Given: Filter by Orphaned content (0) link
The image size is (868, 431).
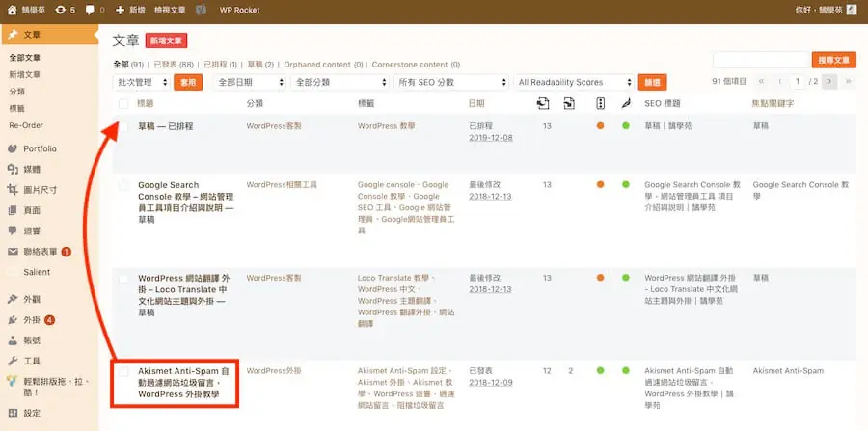Looking at the screenshot, I should [323, 65].
